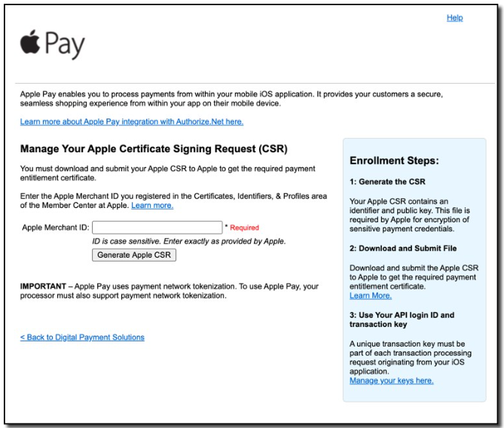Open Learn more about Apple Pay integration link

click(132, 121)
